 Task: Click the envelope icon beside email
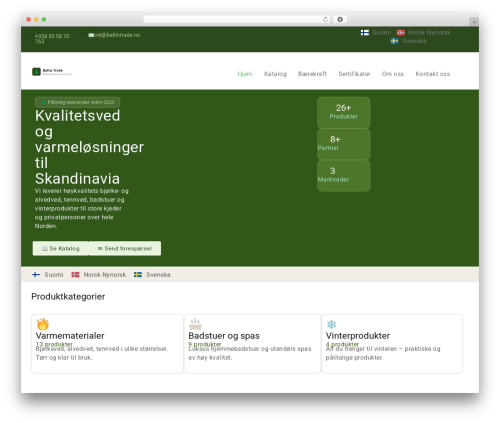pos(91,35)
